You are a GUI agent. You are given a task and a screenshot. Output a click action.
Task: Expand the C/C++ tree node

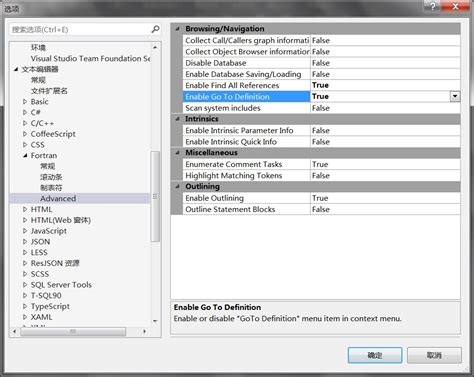(25, 123)
